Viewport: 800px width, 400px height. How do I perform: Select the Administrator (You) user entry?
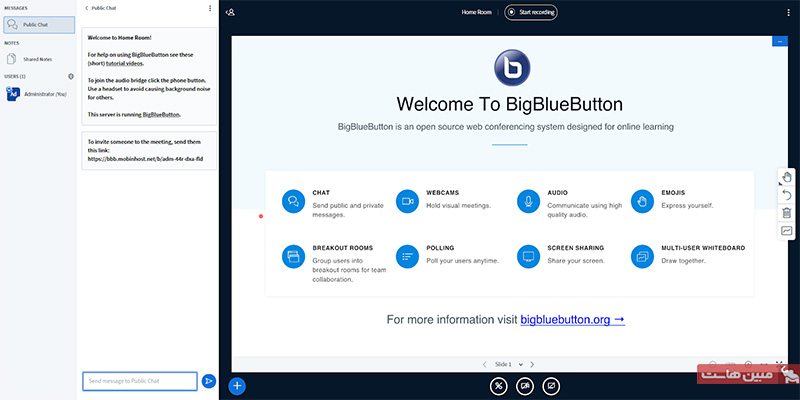pyautogui.click(x=39, y=94)
